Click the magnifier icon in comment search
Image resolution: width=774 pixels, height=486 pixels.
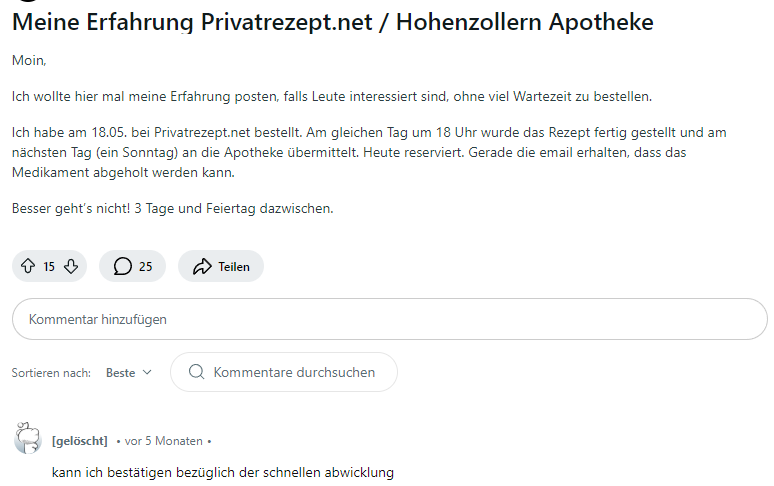196,372
